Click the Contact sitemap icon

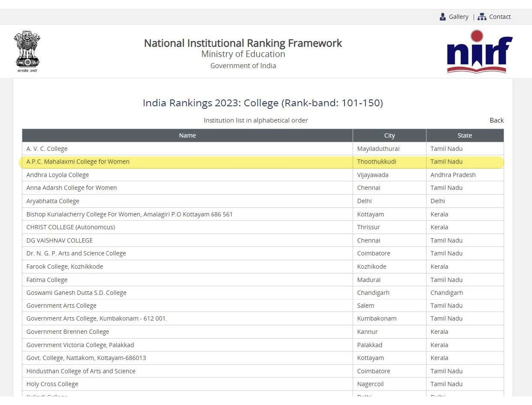pyautogui.click(x=482, y=17)
